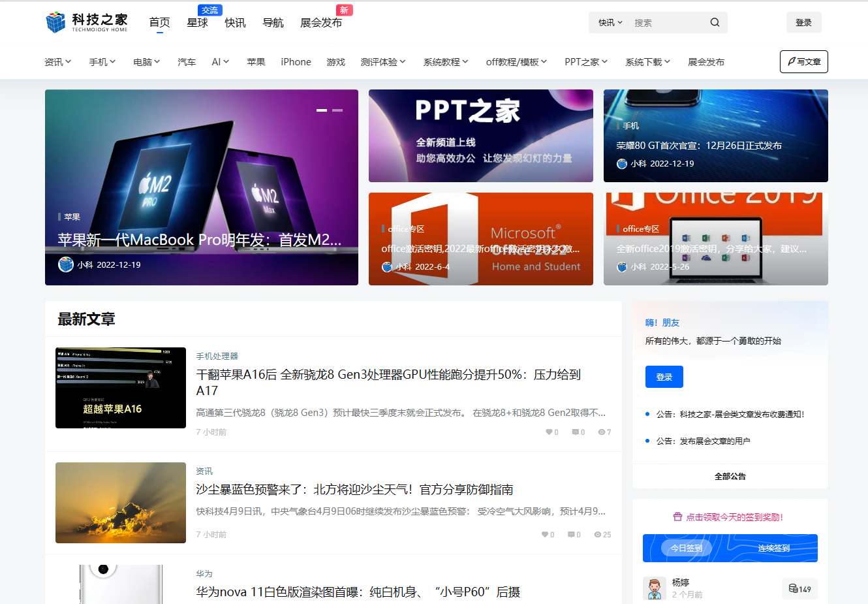Click 小科 avatar on the 2022-6-4 office card
Viewport: 868px width, 604px height.
387,266
